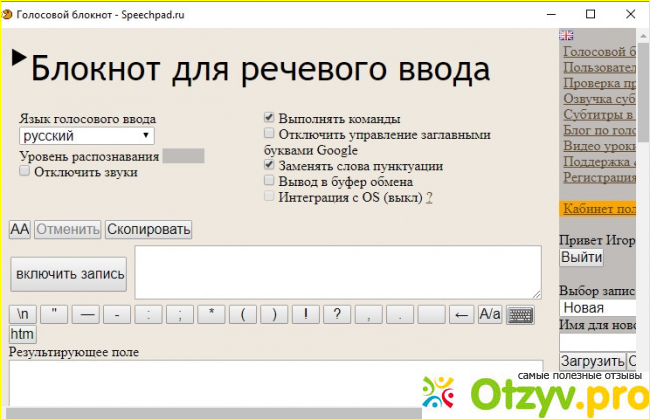Screen dimensions: 650x420
Task: Expand the 'Новая' record selection dropdown
Action: (597, 308)
